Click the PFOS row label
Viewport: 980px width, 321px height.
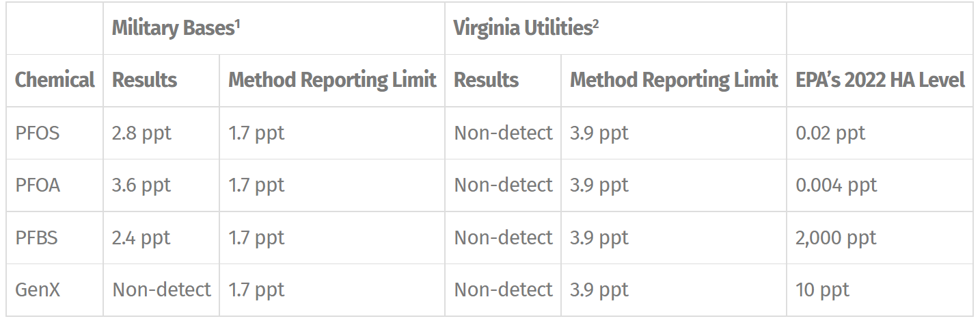click(38, 133)
